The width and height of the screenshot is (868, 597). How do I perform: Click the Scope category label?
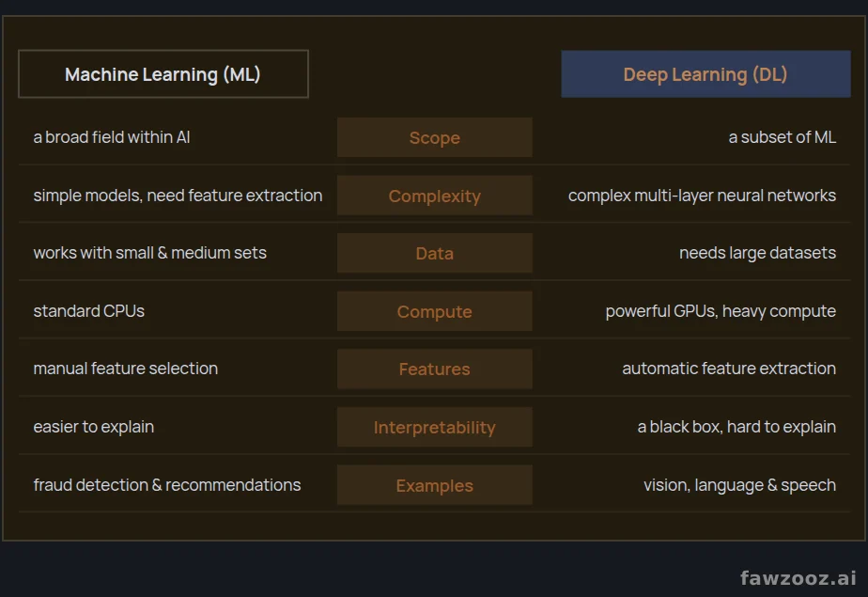(435, 137)
